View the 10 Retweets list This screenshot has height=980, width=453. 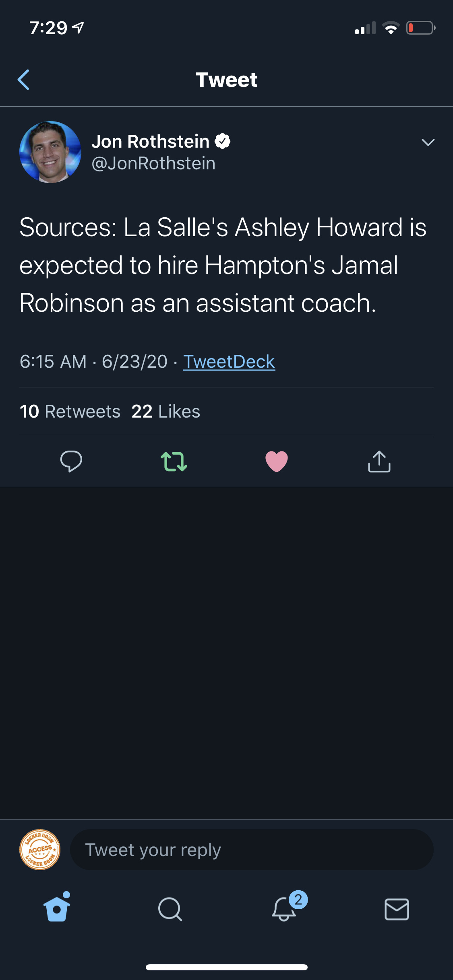pyautogui.click(x=70, y=411)
